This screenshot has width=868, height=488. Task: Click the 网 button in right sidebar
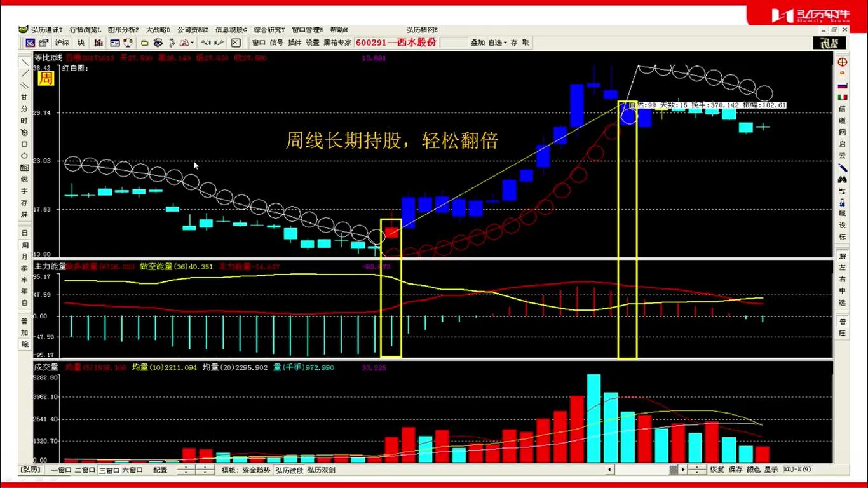[843, 132]
